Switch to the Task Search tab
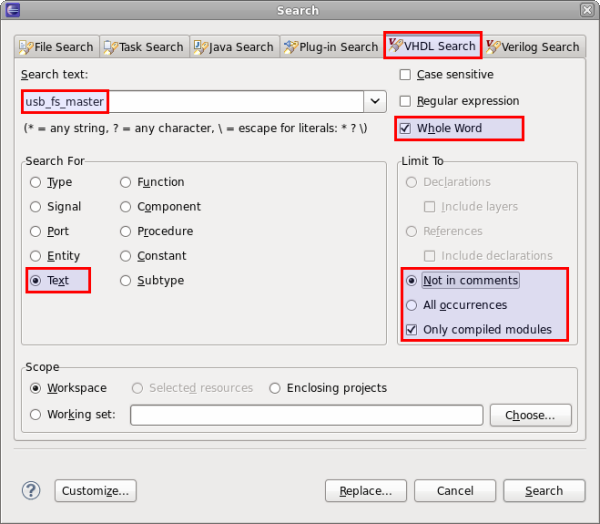 click(x=144, y=47)
